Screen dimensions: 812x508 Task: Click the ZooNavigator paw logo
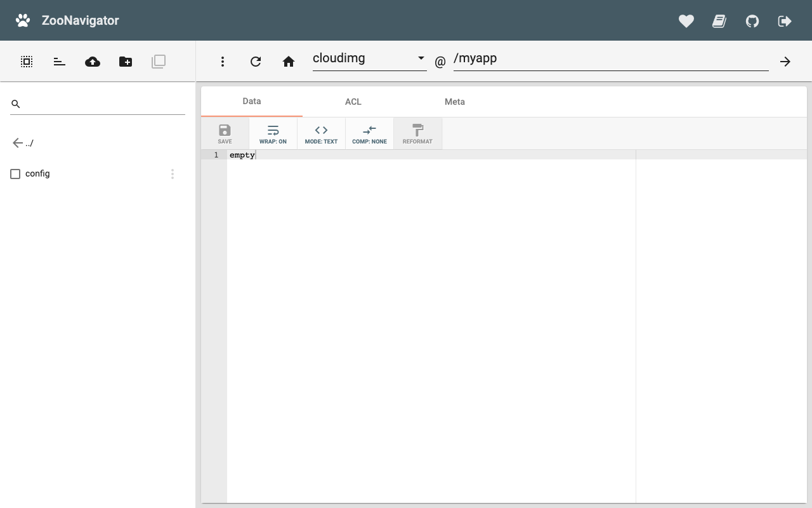click(x=23, y=20)
